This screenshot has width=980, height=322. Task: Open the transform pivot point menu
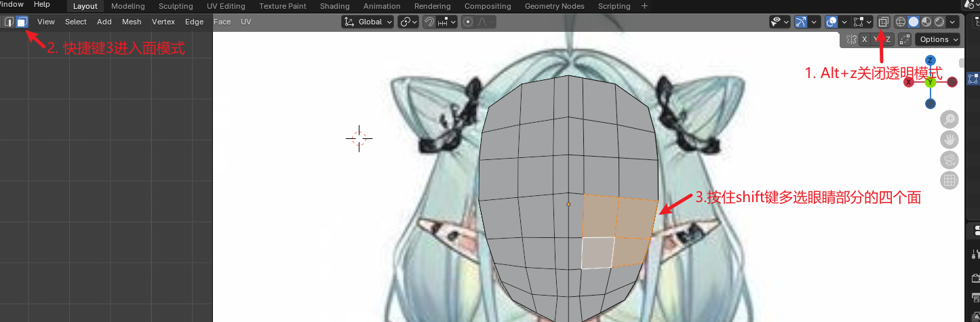(408, 22)
